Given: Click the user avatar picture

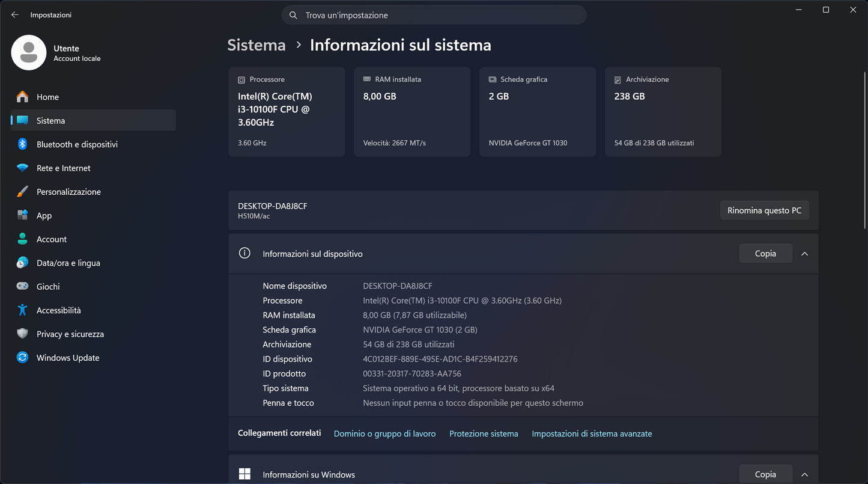Looking at the screenshot, I should tap(29, 52).
